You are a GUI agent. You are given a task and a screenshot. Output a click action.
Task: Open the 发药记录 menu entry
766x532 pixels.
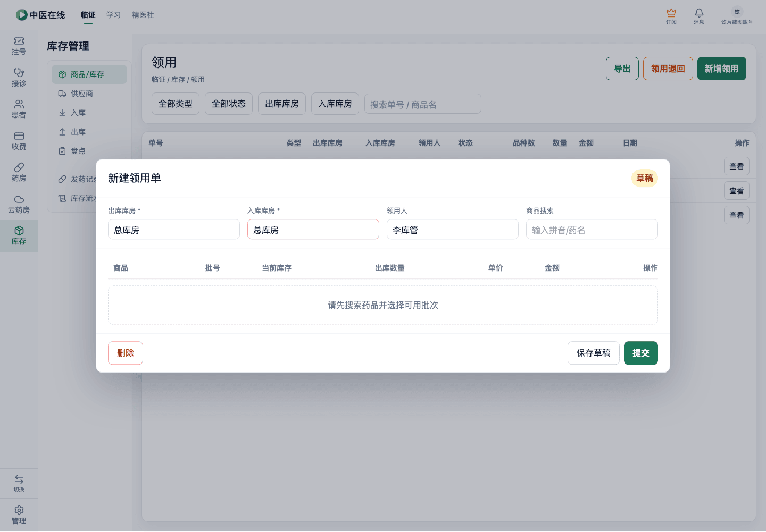coord(74,179)
